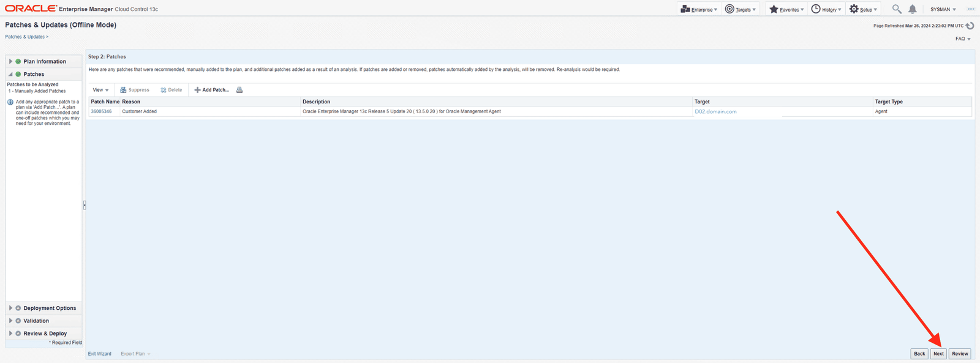Screen dimensions: 980x363
Task: Expand the Deployment Options step
Action: [x=10, y=308]
